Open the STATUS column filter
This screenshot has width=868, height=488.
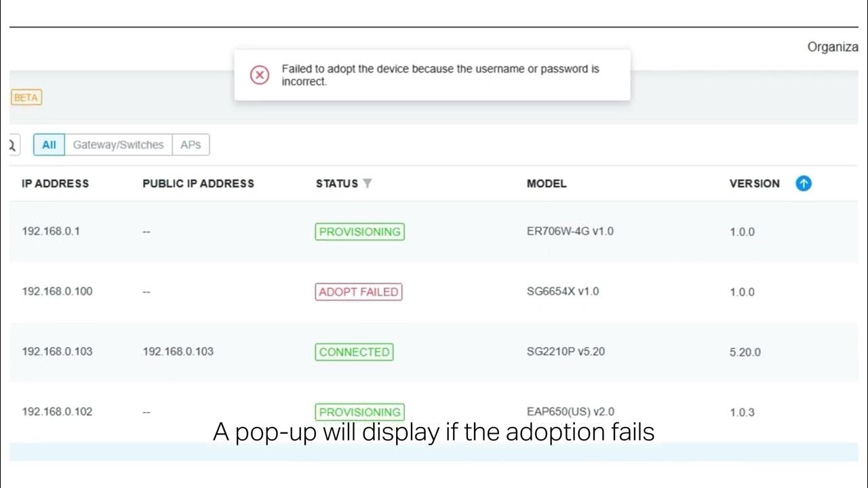[367, 183]
